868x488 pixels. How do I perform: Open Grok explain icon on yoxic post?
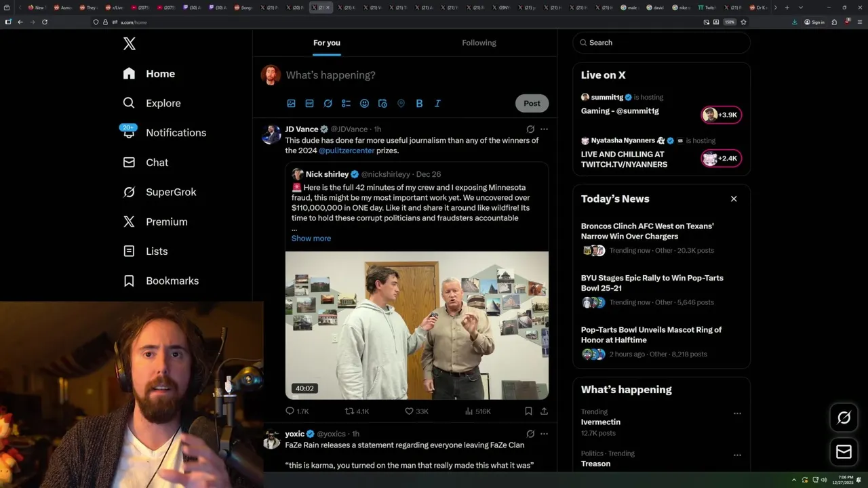tap(530, 434)
